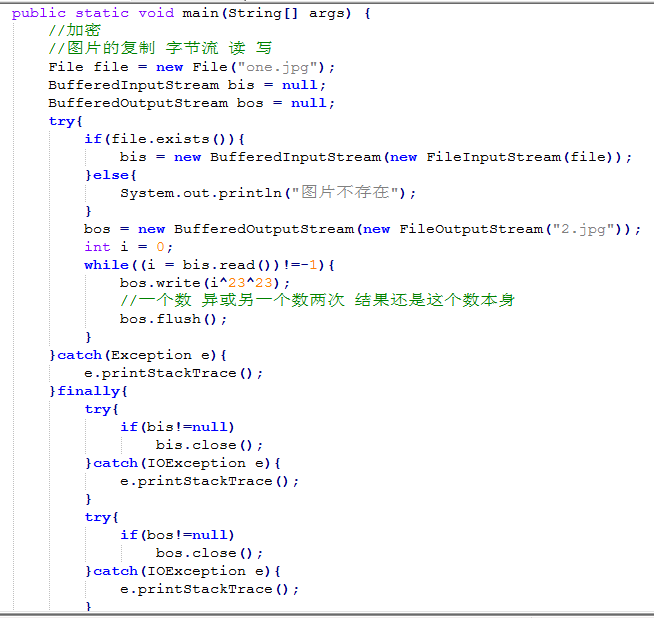Click the 'bis.close();' statement

209,445
